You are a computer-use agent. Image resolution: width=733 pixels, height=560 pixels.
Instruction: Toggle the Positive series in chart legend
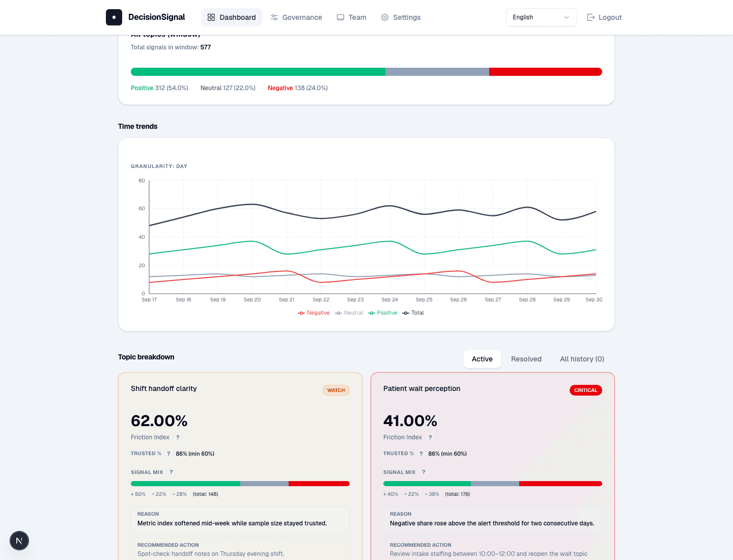pyautogui.click(x=383, y=313)
